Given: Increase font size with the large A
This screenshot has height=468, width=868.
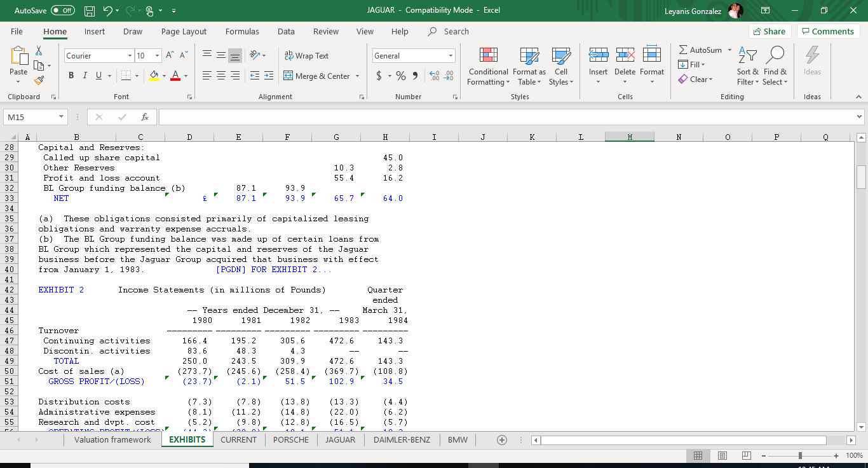Looking at the screenshot, I should coord(170,56).
